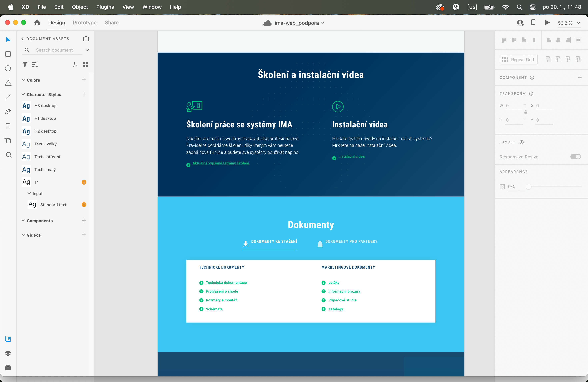Click the sort assets icon
588x382 pixels.
pyautogui.click(x=35, y=64)
